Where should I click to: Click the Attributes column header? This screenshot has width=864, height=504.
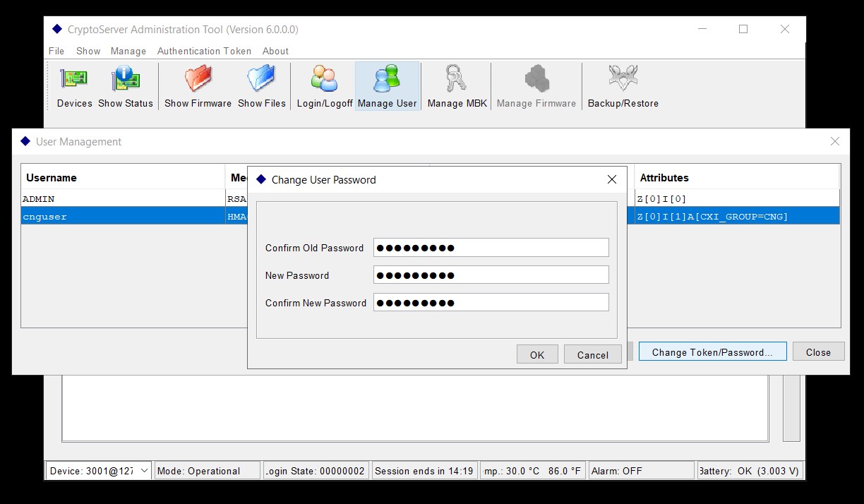[738, 177]
